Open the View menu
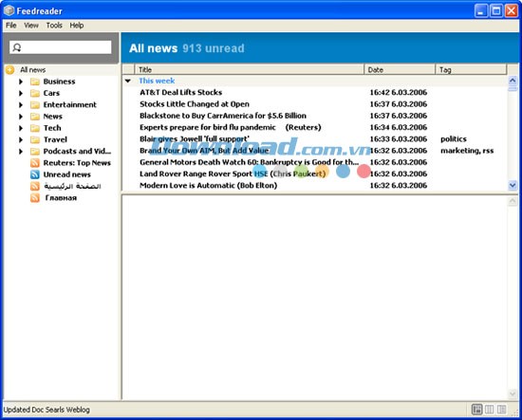522x420 pixels. point(31,26)
